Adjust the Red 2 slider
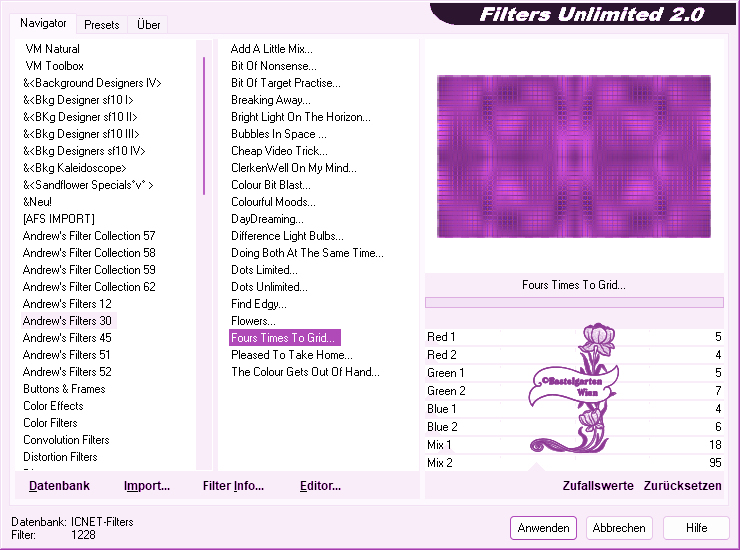 pos(574,355)
